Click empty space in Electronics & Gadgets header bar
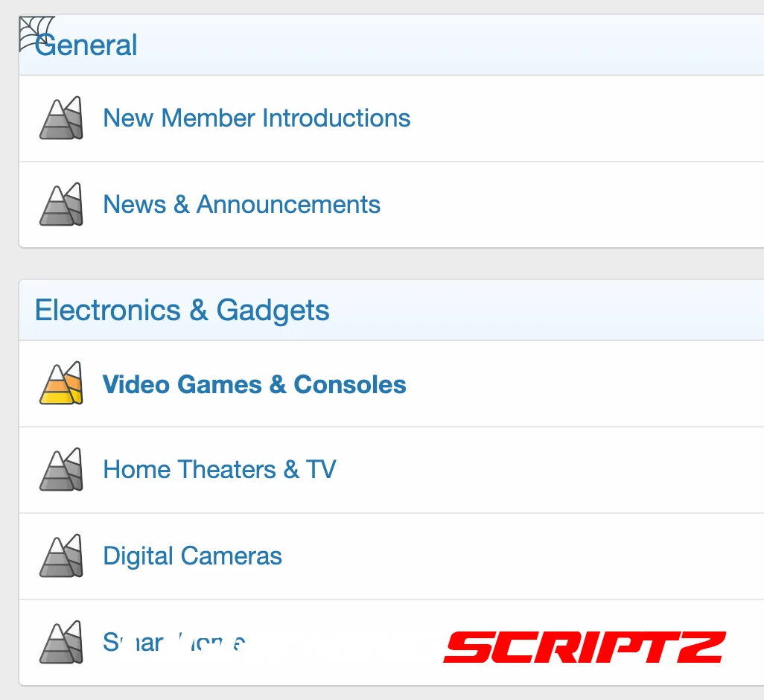 pyautogui.click(x=544, y=310)
